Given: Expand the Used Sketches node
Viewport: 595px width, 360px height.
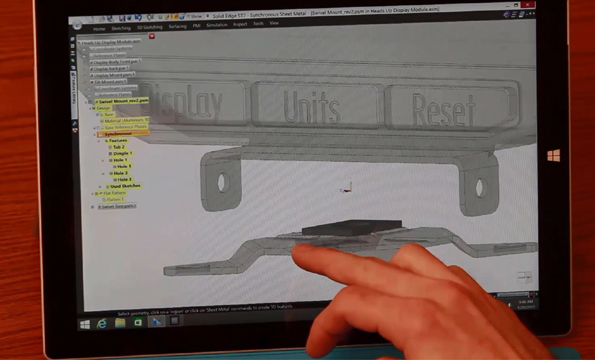Looking at the screenshot, I should coord(100,187).
